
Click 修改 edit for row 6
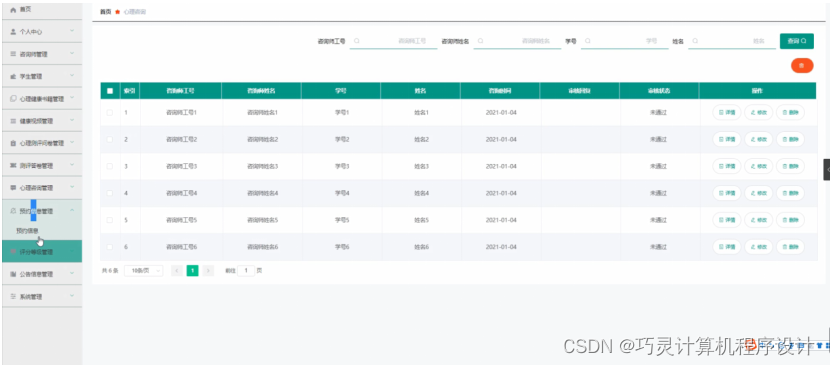coord(759,247)
